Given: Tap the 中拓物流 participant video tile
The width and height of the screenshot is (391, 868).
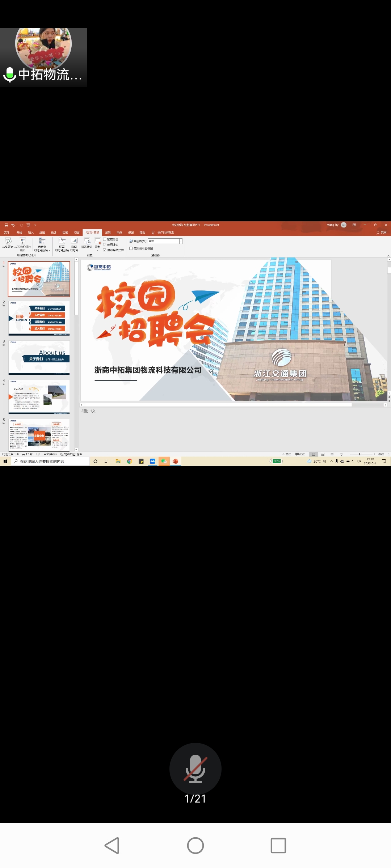Looking at the screenshot, I should [x=43, y=58].
